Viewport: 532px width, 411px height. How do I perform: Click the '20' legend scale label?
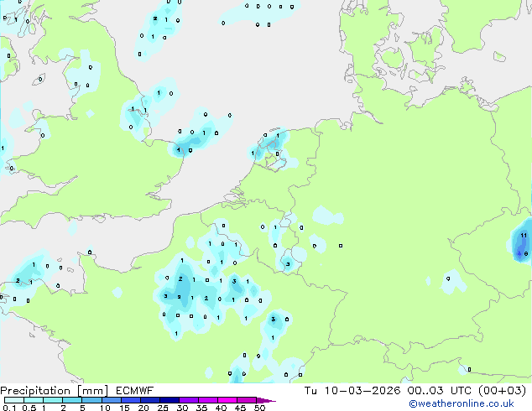tap(143, 408)
